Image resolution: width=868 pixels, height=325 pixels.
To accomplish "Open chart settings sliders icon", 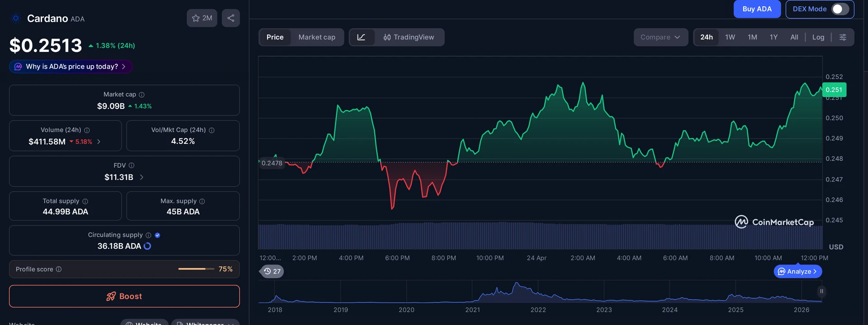I will [843, 37].
